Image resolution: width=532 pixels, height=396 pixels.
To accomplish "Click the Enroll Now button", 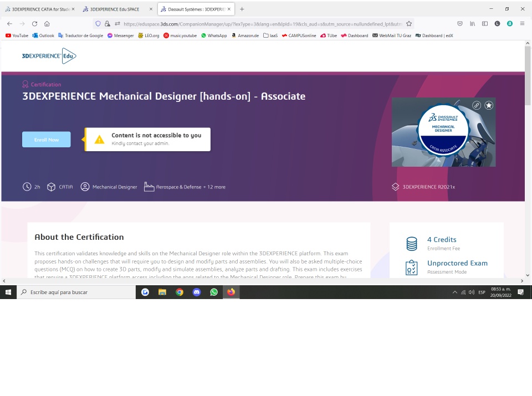I will point(47,140).
